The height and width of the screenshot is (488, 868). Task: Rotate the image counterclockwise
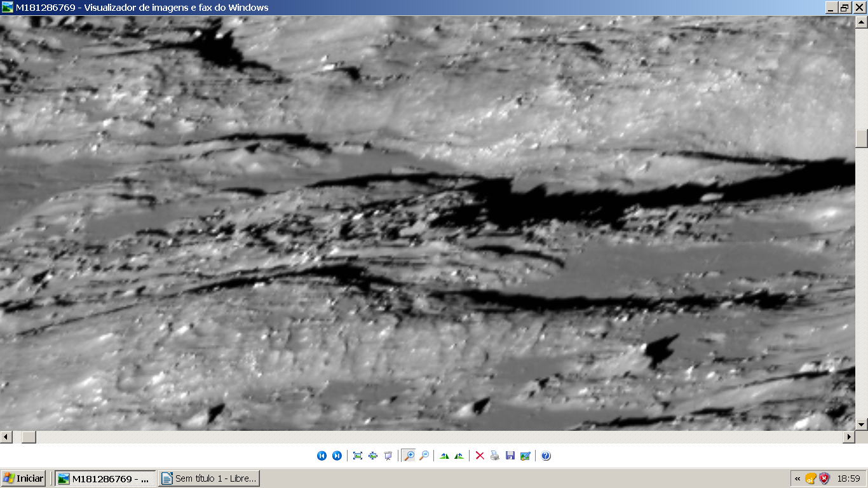click(x=459, y=456)
